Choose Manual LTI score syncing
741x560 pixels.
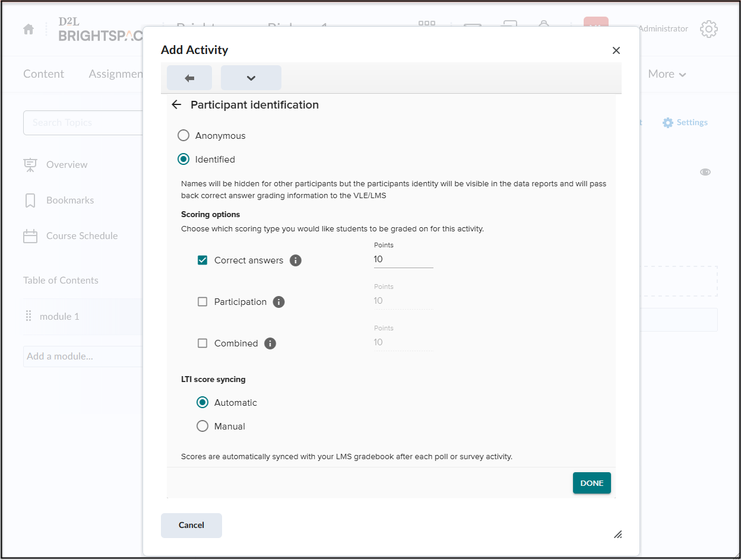pos(202,427)
